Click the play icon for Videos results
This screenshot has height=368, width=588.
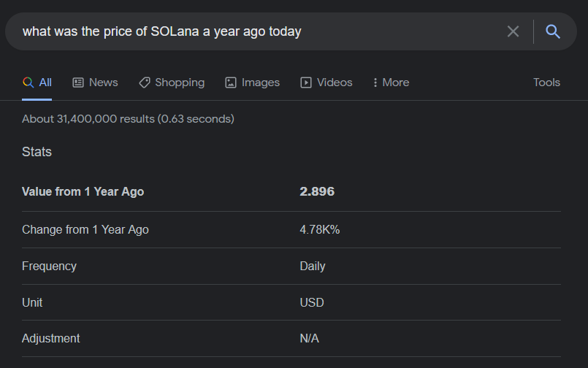(x=306, y=83)
